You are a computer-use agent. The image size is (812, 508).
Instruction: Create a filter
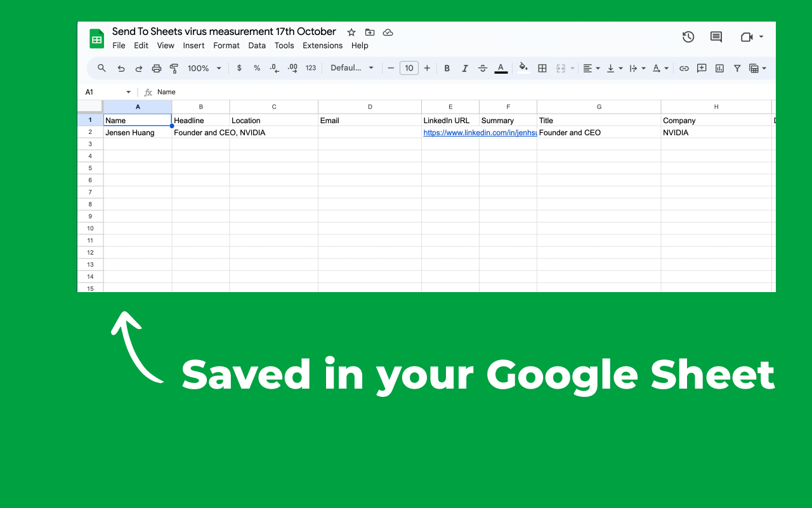[x=737, y=68]
